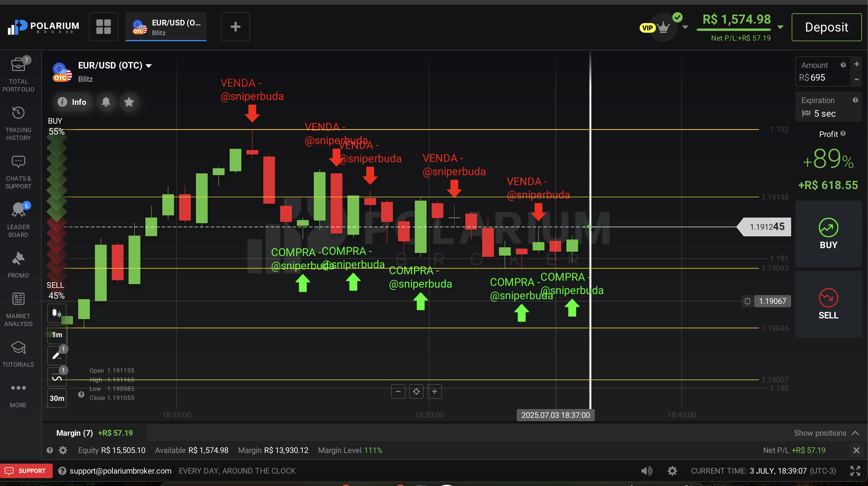Click the BUY button

pos(829,234)
